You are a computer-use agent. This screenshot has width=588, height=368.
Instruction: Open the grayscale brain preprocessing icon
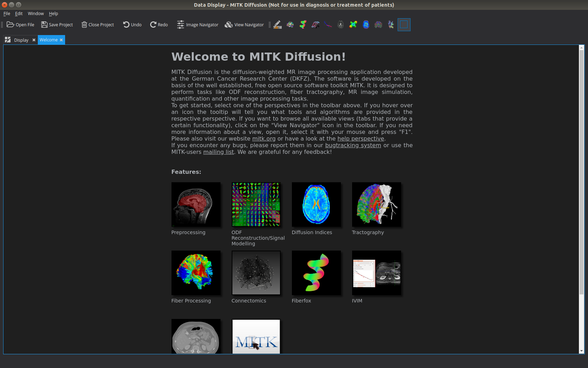click(x=341, y=25)
